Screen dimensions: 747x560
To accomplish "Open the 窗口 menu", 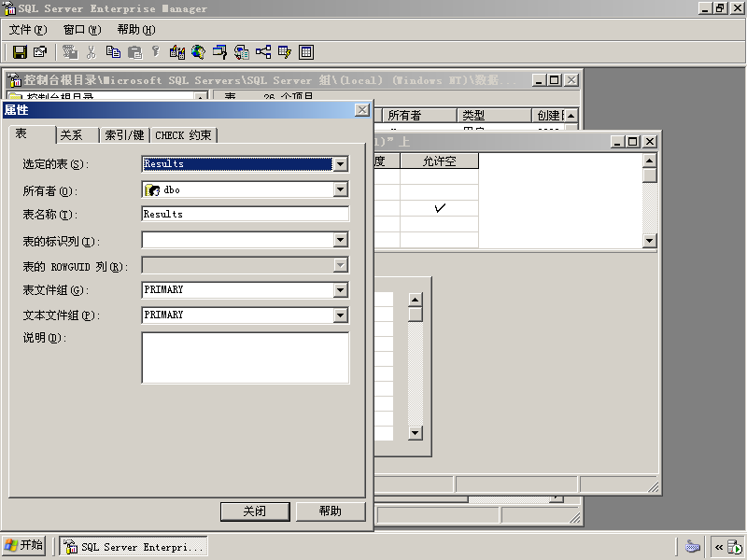I will (x=82, y=30).
